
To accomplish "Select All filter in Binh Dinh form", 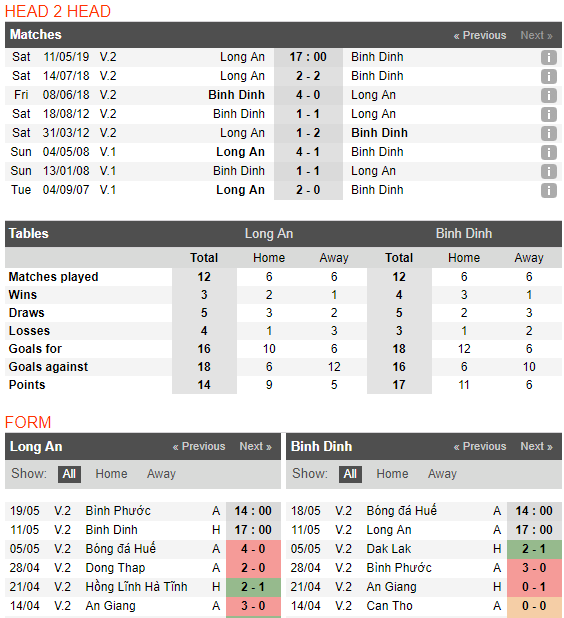I will point(350,474).
